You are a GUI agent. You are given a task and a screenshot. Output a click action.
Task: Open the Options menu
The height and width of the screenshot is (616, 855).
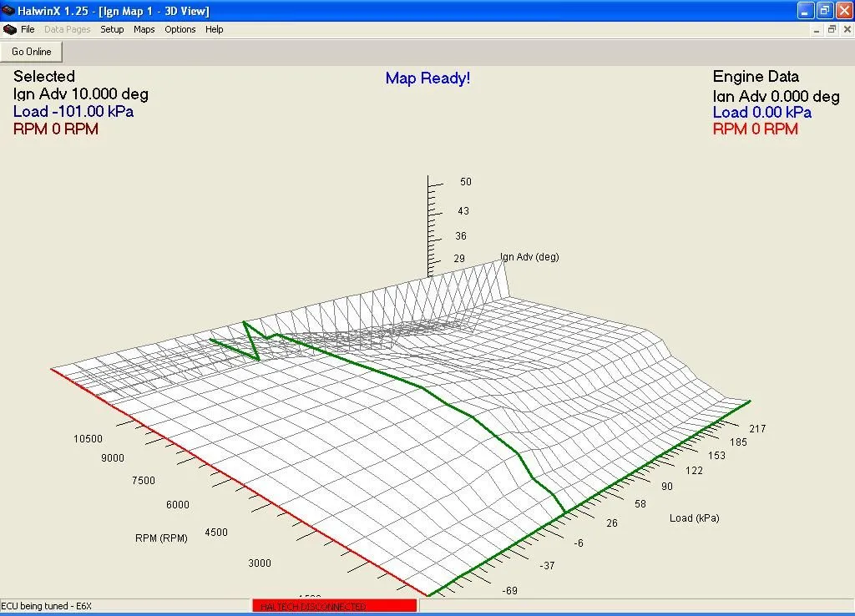pos(180,29)
